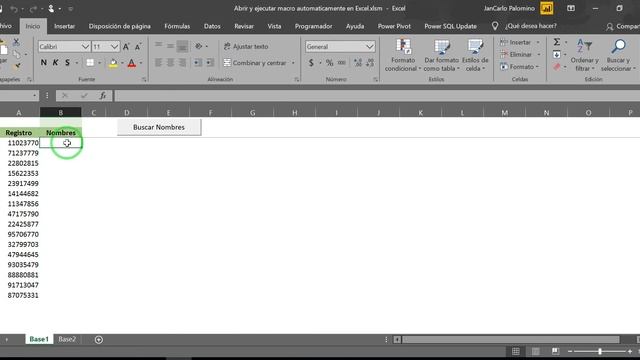Switch to Page Layout view icon
This screenshot has height=360, width=640.
[536, 351]
